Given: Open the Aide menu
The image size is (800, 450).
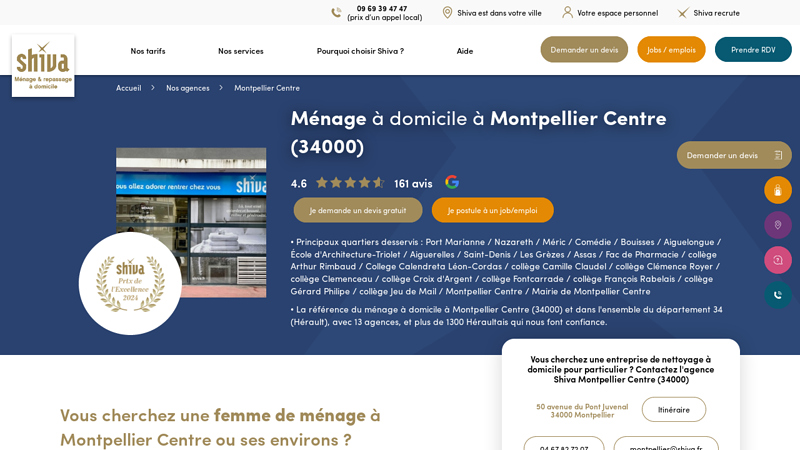Looking at the screenshot, I should pyautogui.click(x=465, y=51).
